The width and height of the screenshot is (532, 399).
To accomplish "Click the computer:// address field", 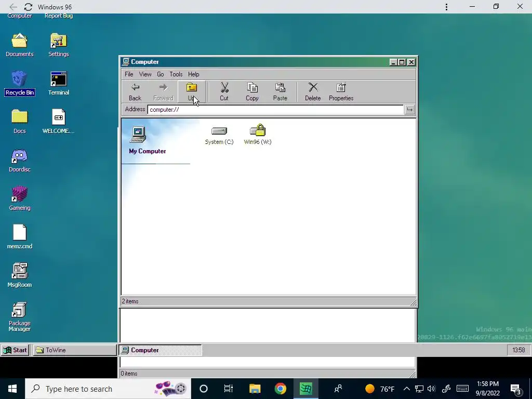I will pos(275,110).
